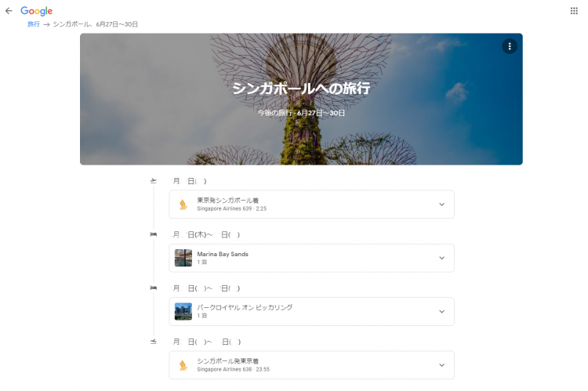
Task: Click the パークロイヤル hotel thumbnail photo
Action: [x=183, y=312]
